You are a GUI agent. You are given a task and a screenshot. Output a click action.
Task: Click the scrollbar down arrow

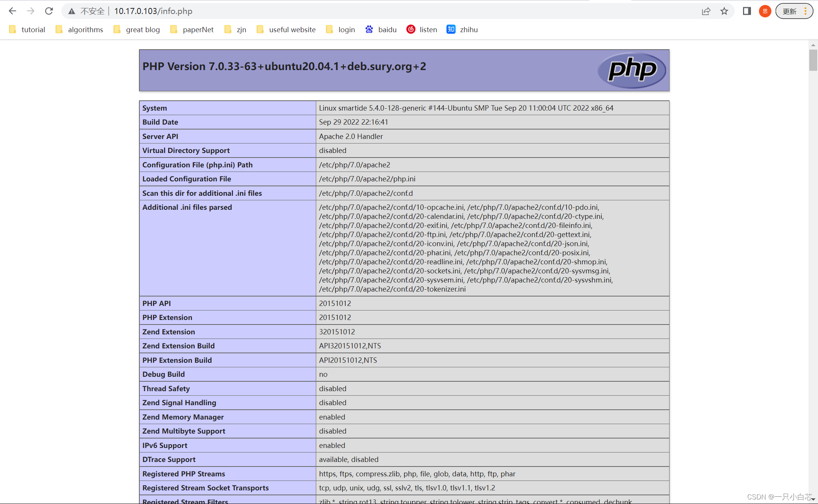pos(813,499)
